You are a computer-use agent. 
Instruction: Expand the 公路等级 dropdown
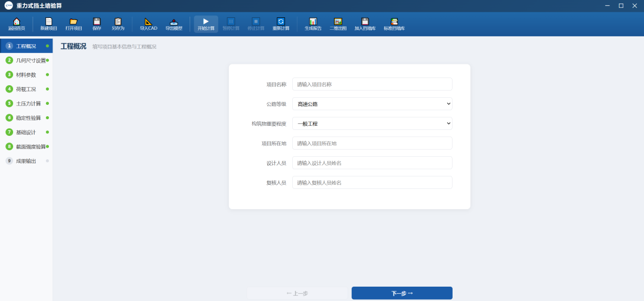(x=372, y=104)
